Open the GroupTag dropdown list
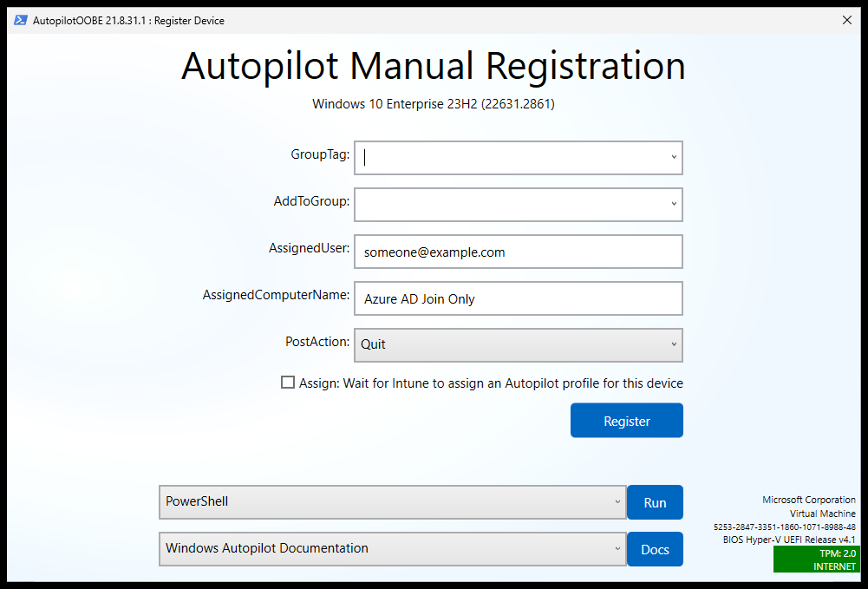The image size is (868, 589). [675, 157]
